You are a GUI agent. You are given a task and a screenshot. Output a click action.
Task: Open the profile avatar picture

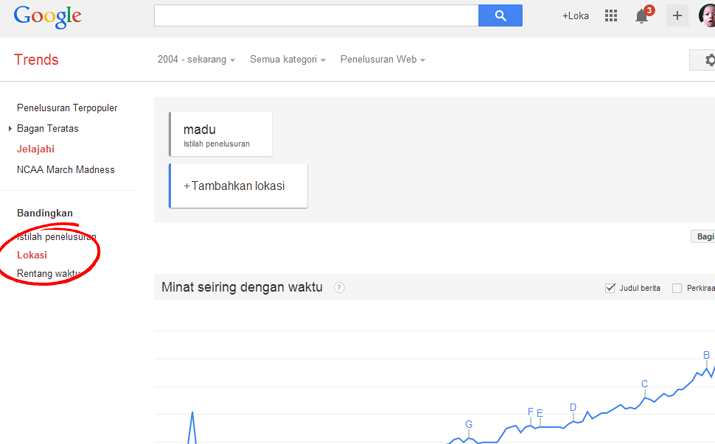(x=708, y=15)
